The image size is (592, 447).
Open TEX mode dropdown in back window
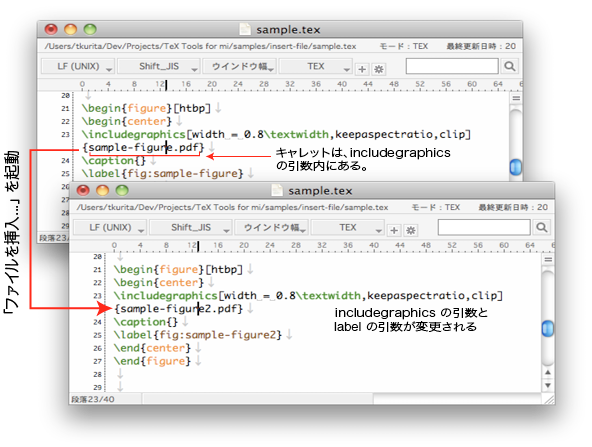(316, 66)
